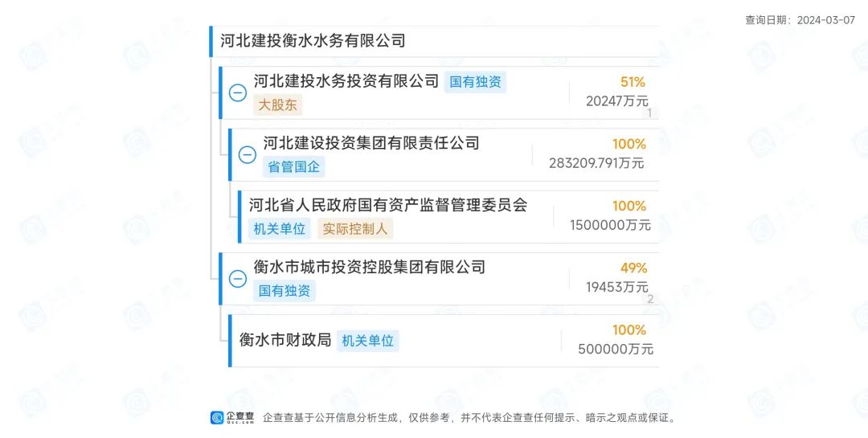Open 衡水市城市投资控股集团有限公司 link

pyautogui.click(x=370, y=267)
